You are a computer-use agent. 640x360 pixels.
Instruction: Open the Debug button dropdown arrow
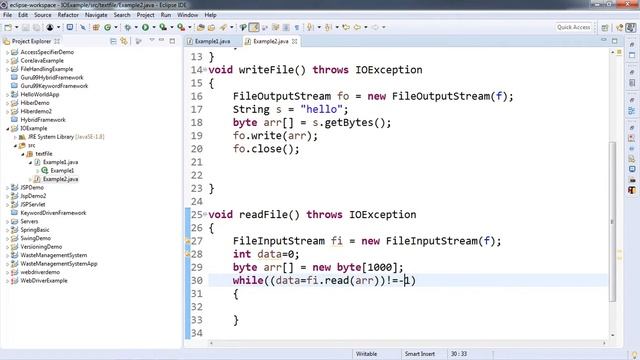tap(136, 27)
